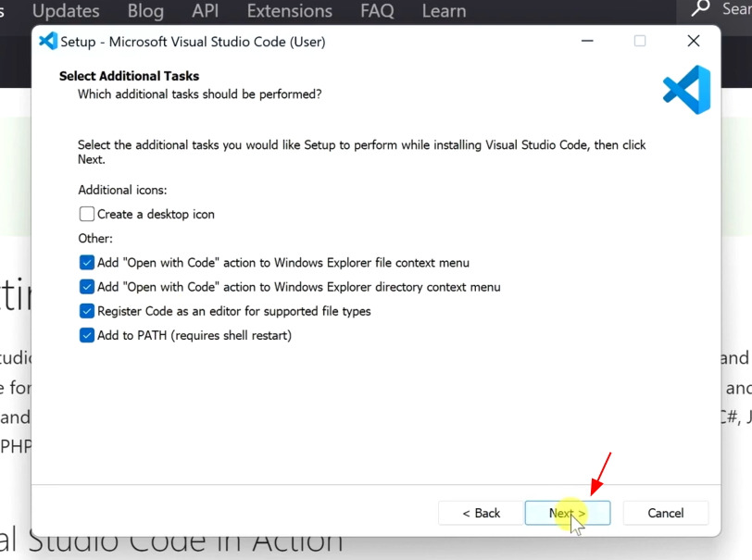
Task: Click the search magnifier icon on website
Action: (x=700, y=8)
